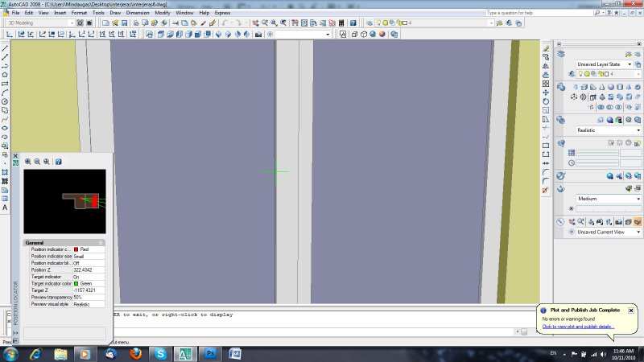Click the red Position indicator color swatch

(76, 249)
